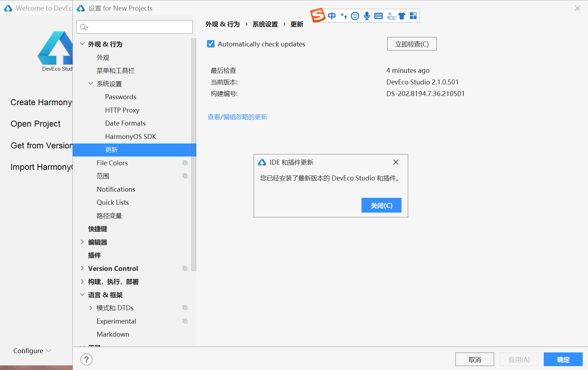Viewport: 588px width, 370px height.
Task: Click the 外观 & 行为 breadcrumb
Action: click(x=223, y=24)
